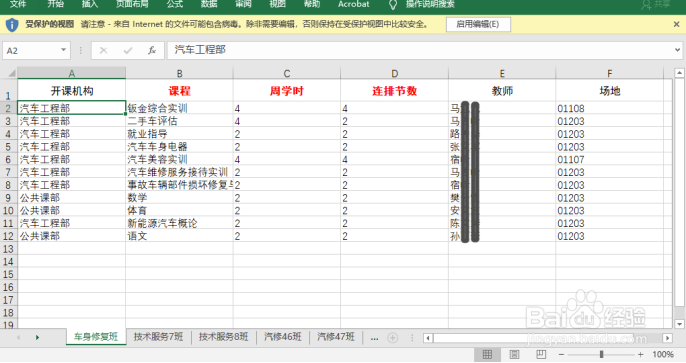Screen dimensions: 686x363
Task: Add a new sheet with plus icon
Action: pyautogui.click(x=392, y=338)
